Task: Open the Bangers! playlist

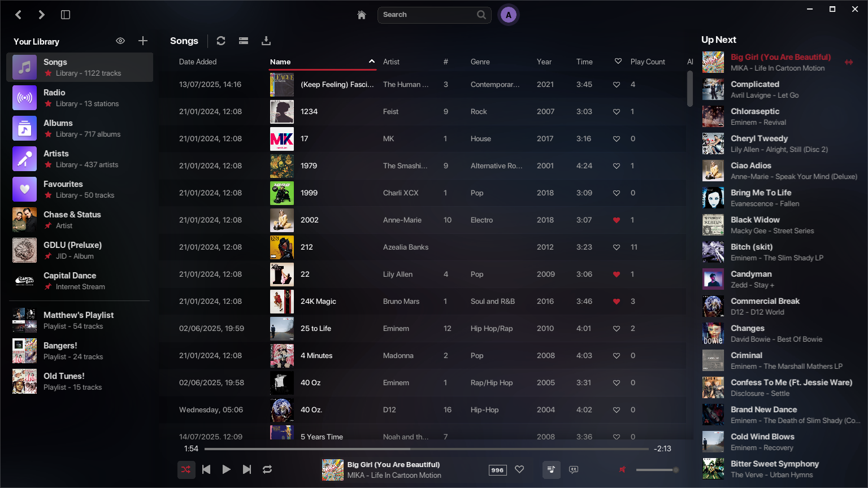Action: pyautogui.click(x=80, y=351)
